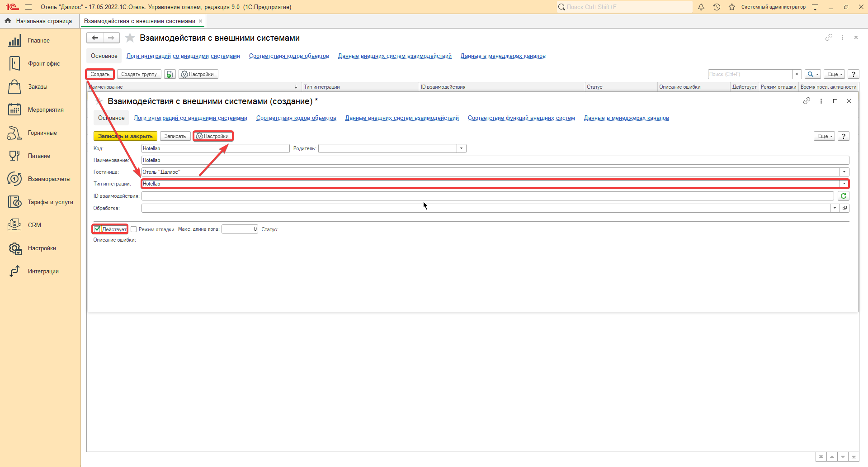Open Настройки button in list toolbar
The image size is (868, 467).
[x=198, y=74]
